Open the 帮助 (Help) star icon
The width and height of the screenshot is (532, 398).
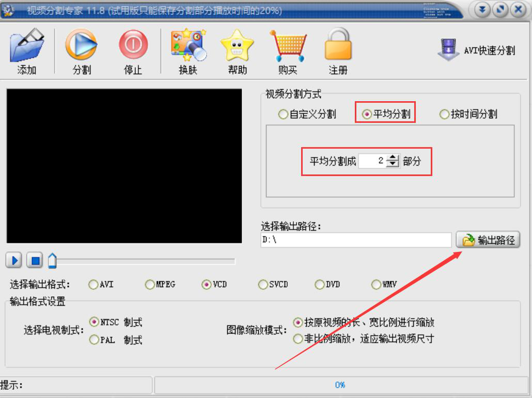(x=237, y=46)
